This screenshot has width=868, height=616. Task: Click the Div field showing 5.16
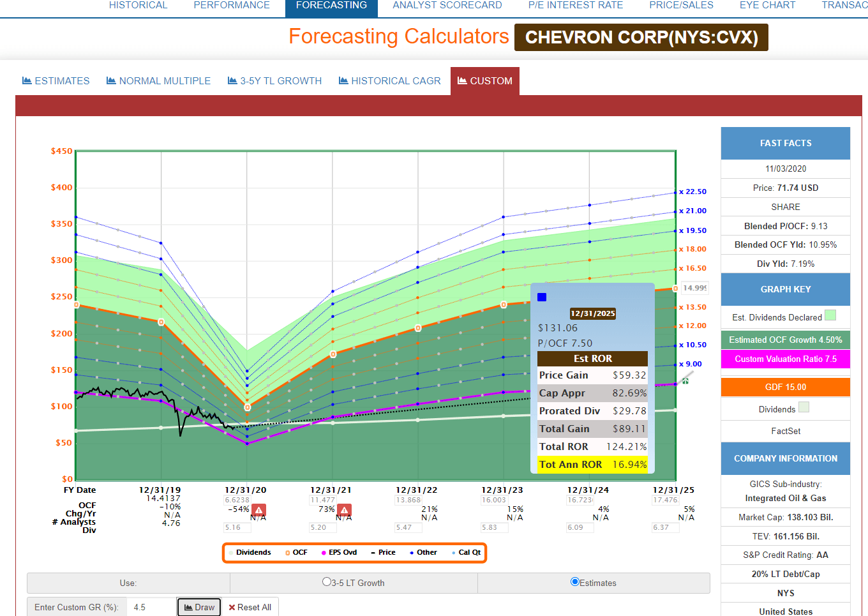point(237,527)
